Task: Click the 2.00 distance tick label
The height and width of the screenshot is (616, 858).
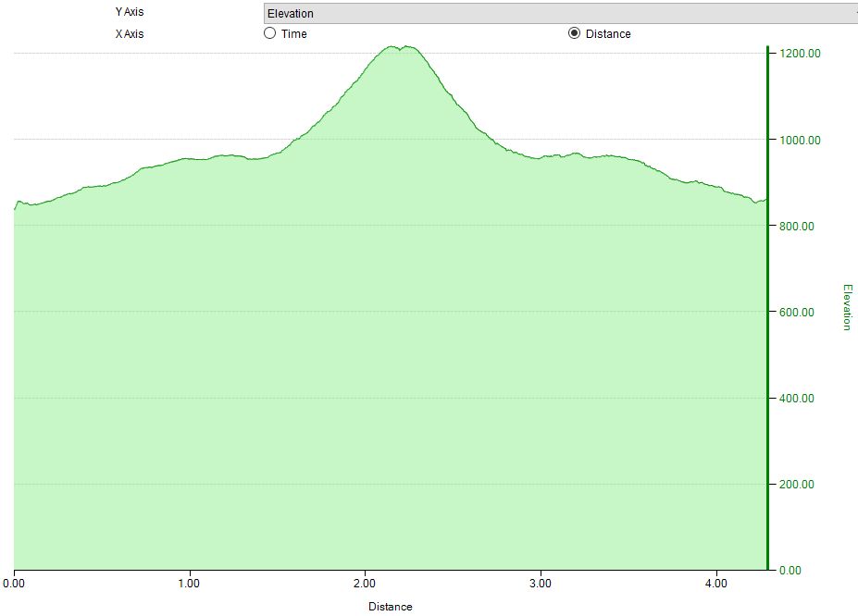Action: [x=365, y=584]
